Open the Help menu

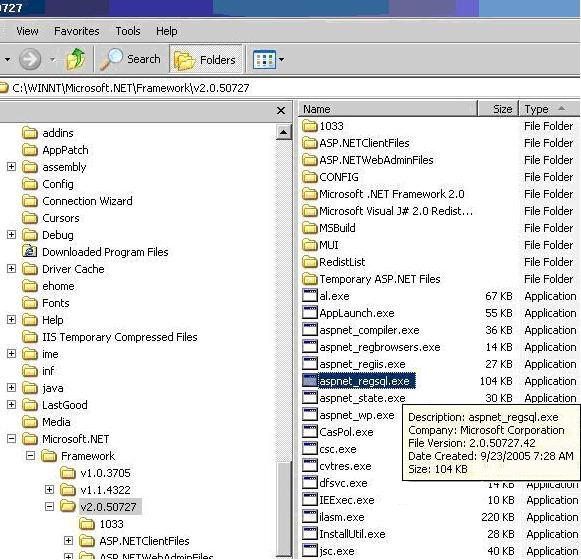pos(166,31)
